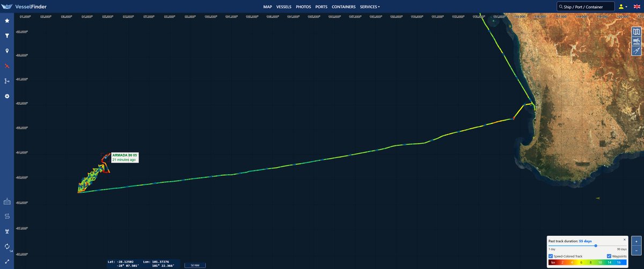
Task: Open the favorites star in sidebar
Action: [x=7, y=20]
